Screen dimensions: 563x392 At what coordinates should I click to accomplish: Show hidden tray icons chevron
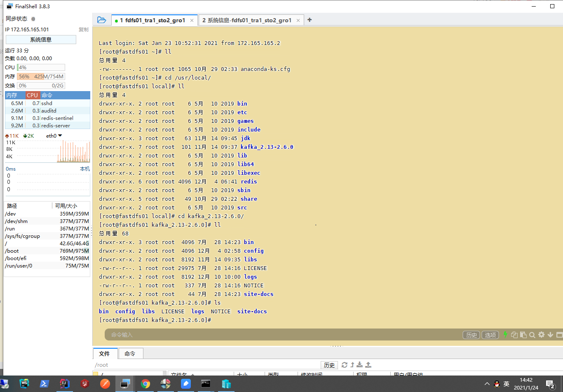487,384
